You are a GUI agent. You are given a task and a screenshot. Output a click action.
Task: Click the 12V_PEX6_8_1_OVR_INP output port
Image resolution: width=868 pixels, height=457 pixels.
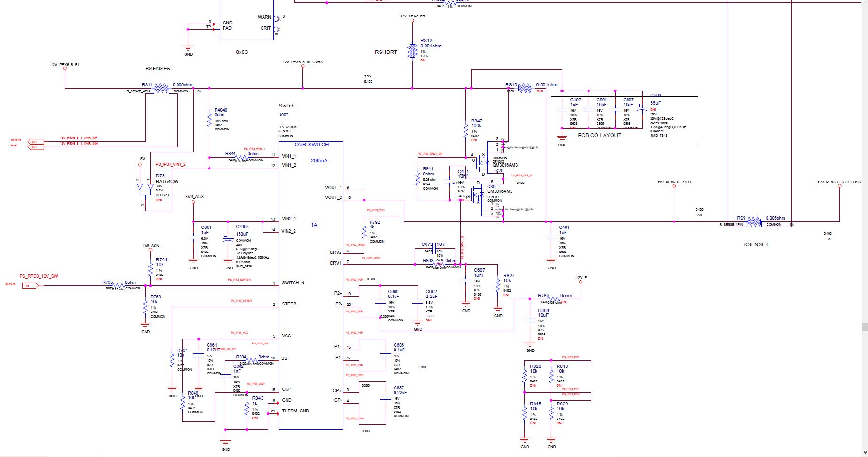(34, 142)
